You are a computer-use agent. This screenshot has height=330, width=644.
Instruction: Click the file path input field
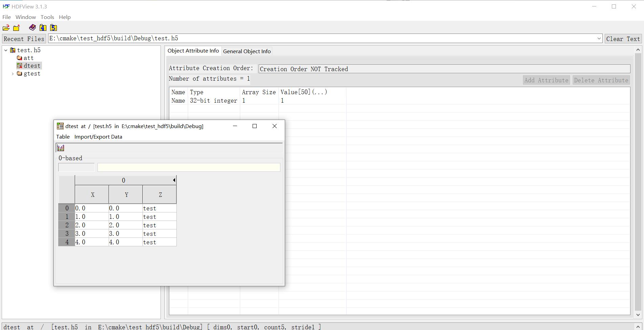(x=322, y=38)
